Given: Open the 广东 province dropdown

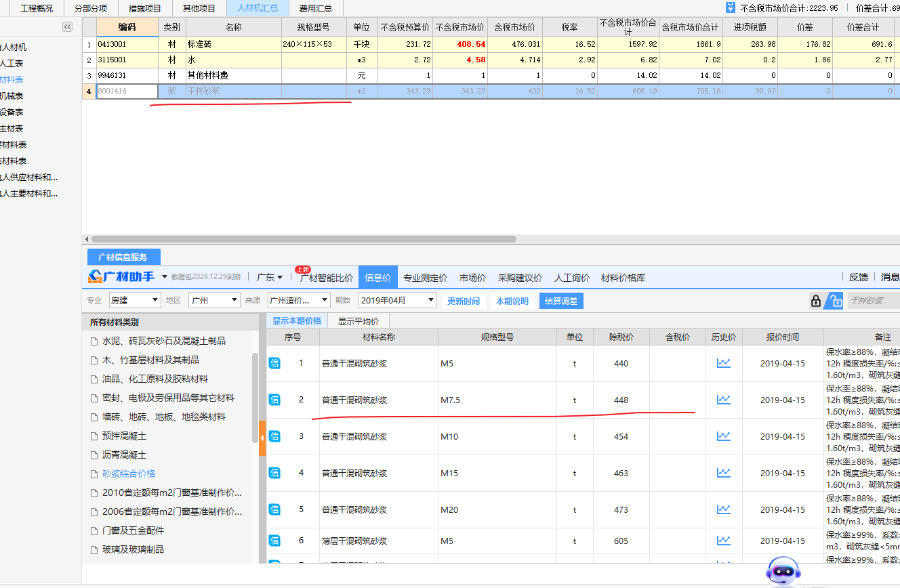Looking at the screenshot, I should pyautogui.click(x=270, y=277).
